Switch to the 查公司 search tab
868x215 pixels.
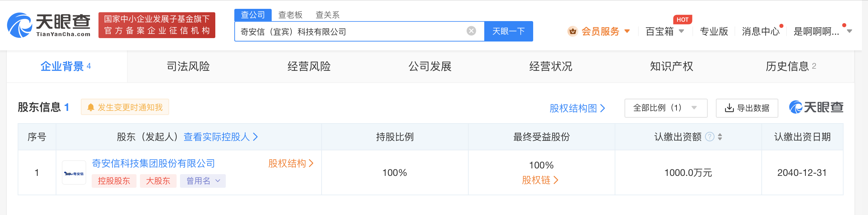click(x=253, y=15)
